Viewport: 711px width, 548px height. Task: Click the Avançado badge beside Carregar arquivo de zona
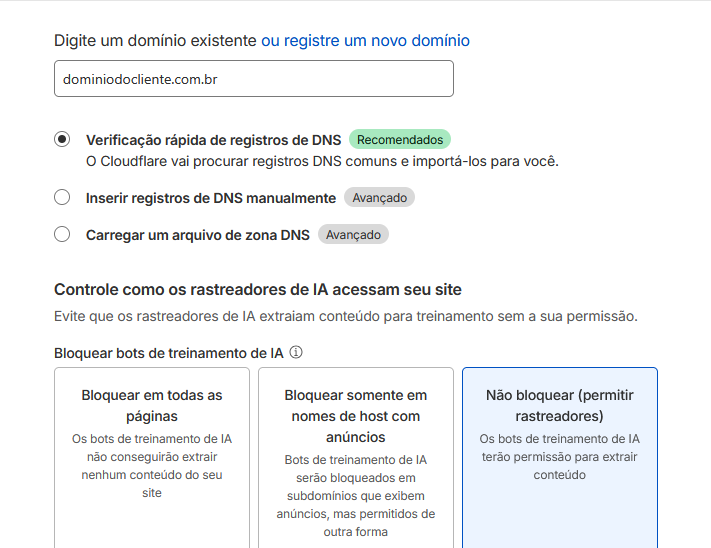(353, 235)
